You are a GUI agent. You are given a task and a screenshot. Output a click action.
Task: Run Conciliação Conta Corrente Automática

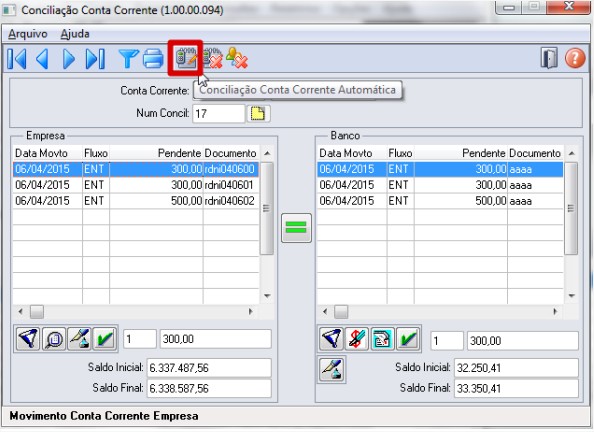pyautogui.click(x=185, y=58)
